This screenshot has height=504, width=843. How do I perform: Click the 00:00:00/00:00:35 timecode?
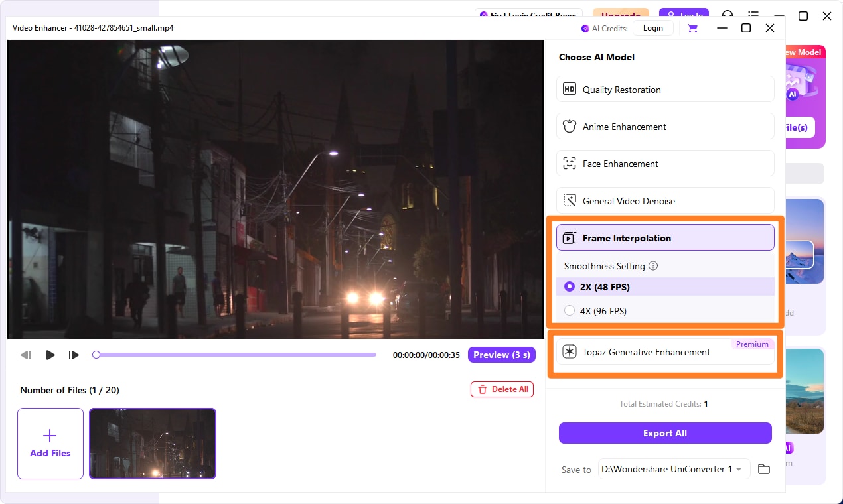click(426, 355)
